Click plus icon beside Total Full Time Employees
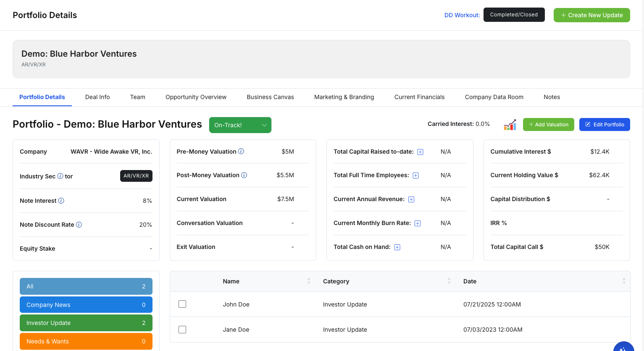 [x=415, y=175]
